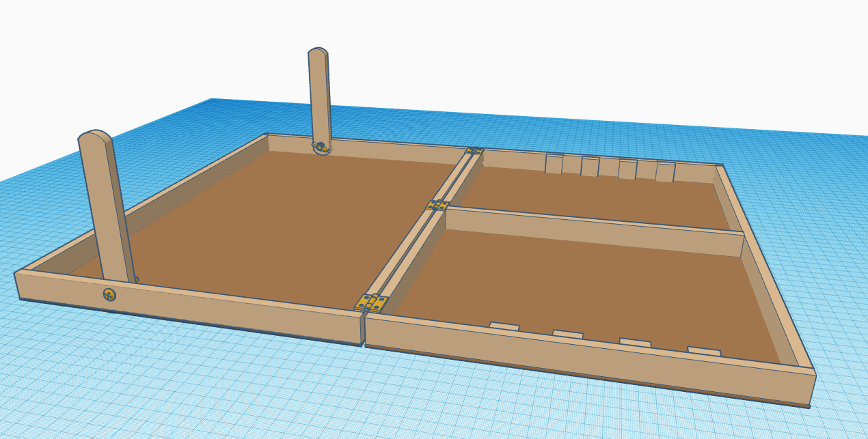Select the middle brass hinge on the divider
Viewport: 868px width, 439px height.
click(x=437, y=205)
